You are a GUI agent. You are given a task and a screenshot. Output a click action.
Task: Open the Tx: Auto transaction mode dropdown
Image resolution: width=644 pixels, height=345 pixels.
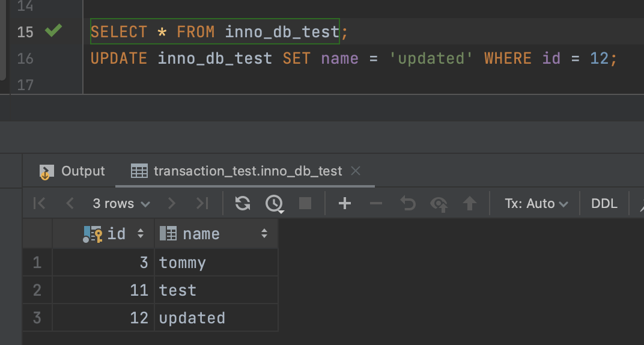tap(536, 204)
